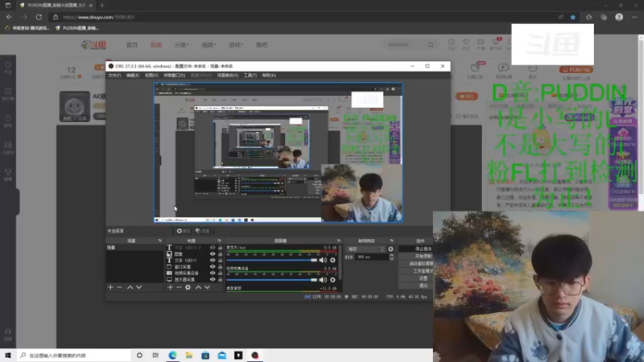Adjust the microphone/Aux volume slider
Screen dimensions: 644x362
[x=271, y=260]
